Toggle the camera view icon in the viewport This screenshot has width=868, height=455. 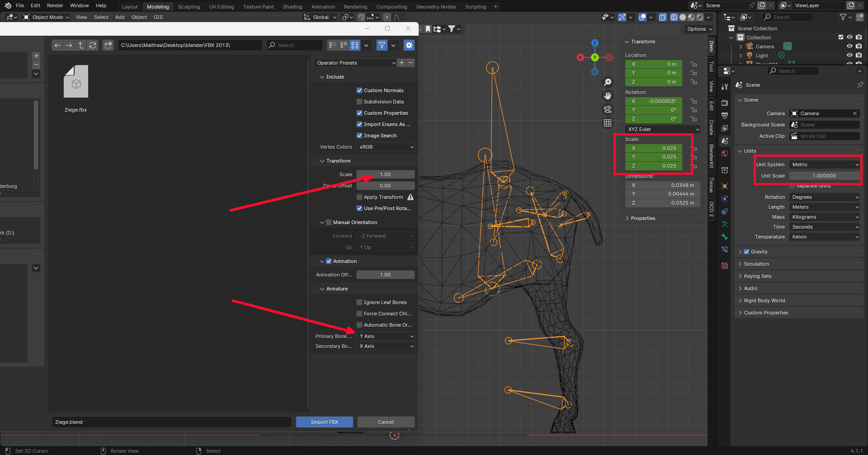(x=608, y=109)
